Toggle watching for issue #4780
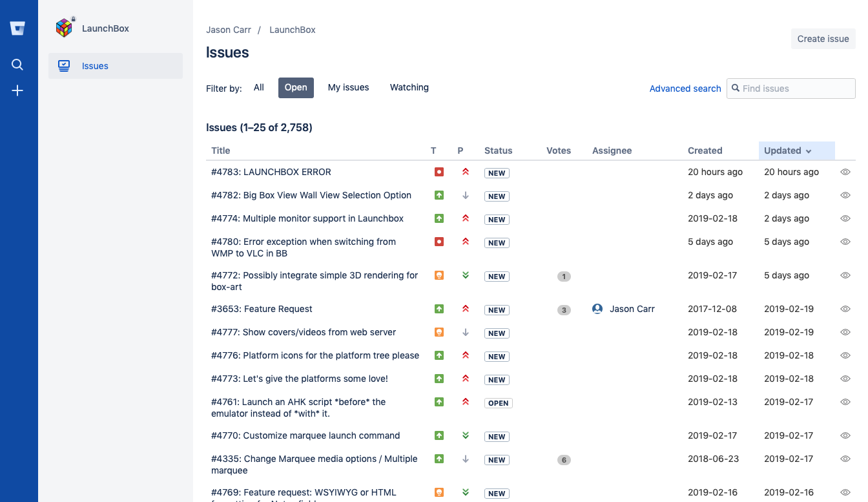Viewport: 868px width, 502px height. (x=845, y=242)
